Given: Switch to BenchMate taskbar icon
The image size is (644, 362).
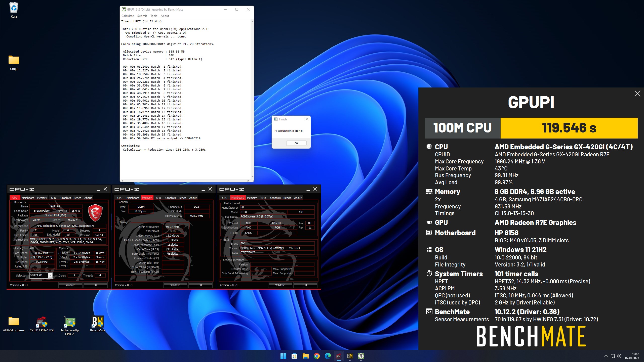Looking at the screenshot, I should pyautogui.click(x=350, y=356).
